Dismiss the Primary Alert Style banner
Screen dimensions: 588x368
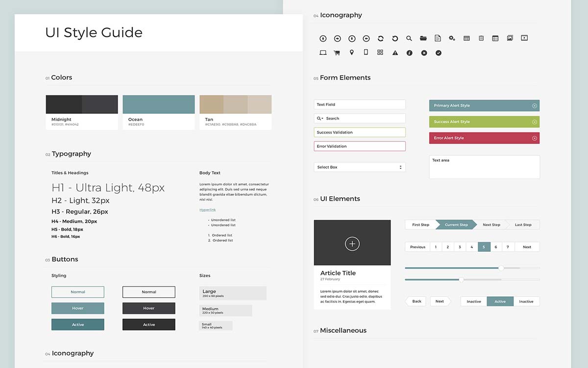coord(535,106)
